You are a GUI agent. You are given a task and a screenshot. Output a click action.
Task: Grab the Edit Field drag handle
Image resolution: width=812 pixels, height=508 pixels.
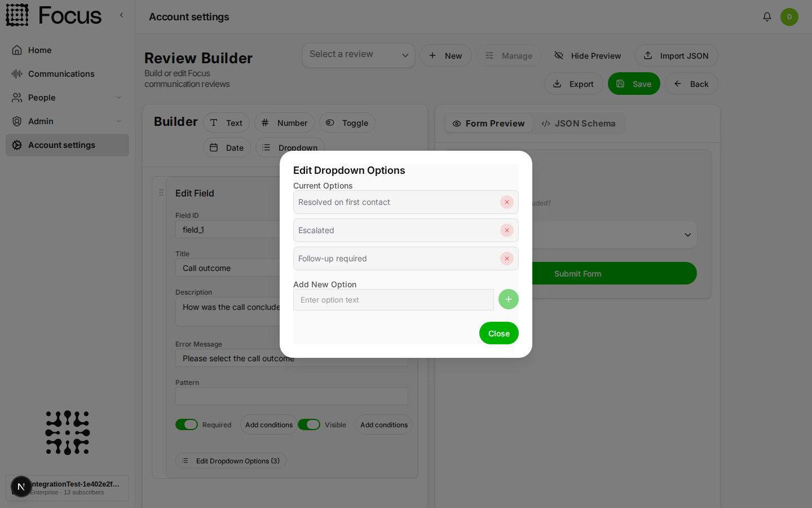point(161,192)
